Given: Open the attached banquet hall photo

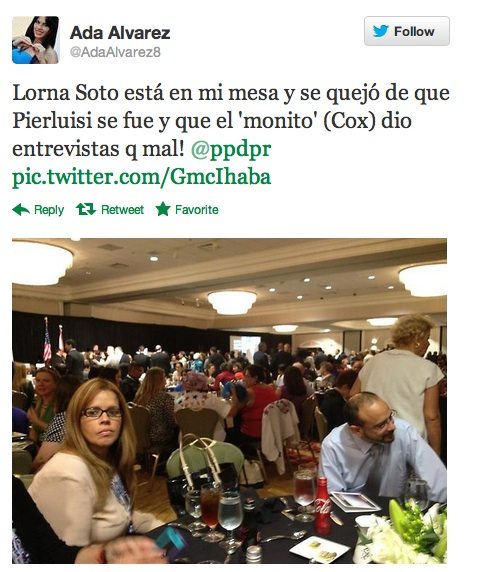Looking at the screenshot, I should 229,401.
